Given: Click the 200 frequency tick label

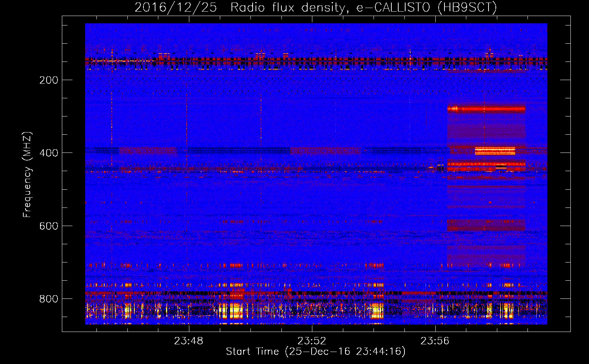Looking at the screenshot, I should click(48, 80).
